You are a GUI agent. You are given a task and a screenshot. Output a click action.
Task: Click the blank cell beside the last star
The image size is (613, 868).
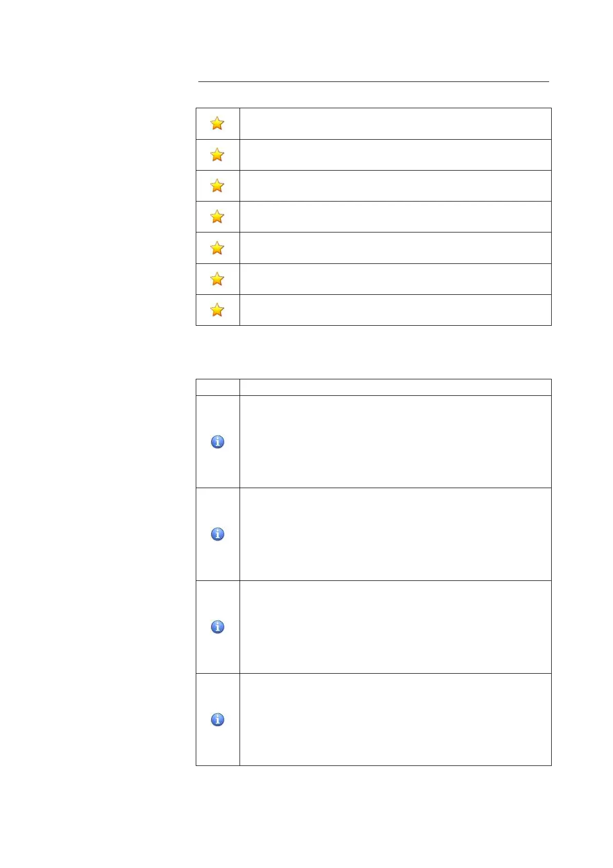[395, 310]
